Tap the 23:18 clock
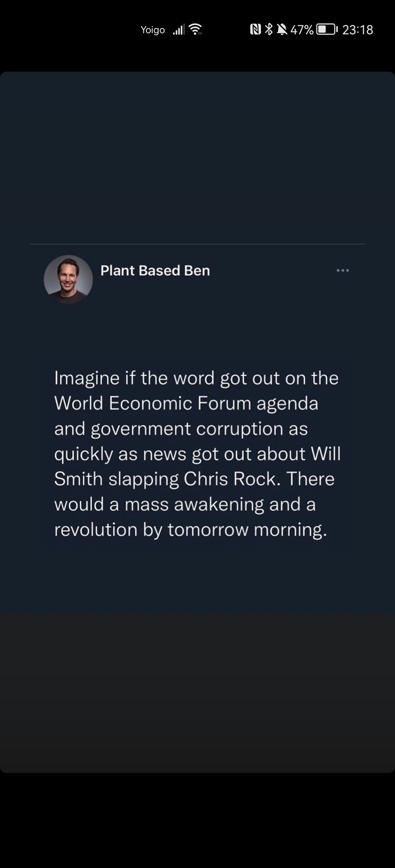The image size is (395, 868). 357,30
